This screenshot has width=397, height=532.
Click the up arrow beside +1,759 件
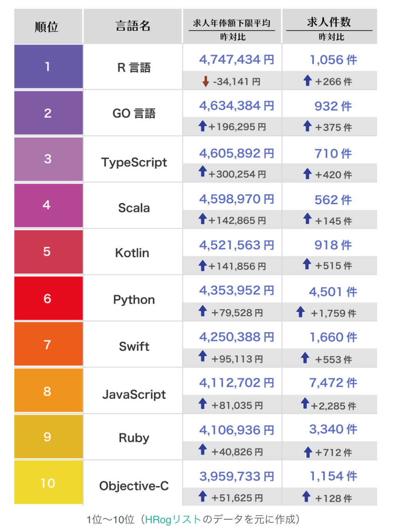pos(301,312)
